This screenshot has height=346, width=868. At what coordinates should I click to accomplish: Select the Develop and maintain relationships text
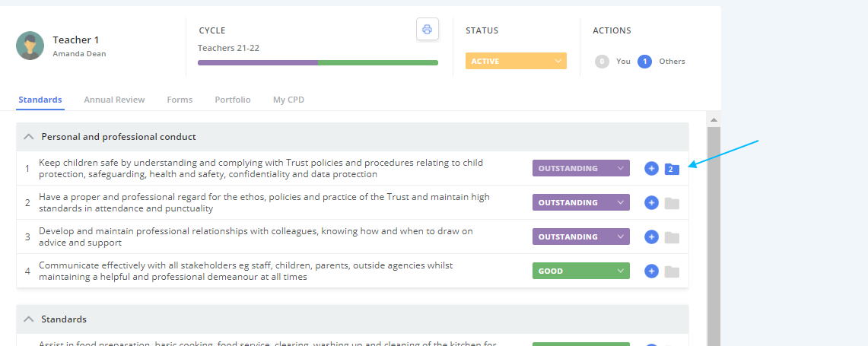256,237
